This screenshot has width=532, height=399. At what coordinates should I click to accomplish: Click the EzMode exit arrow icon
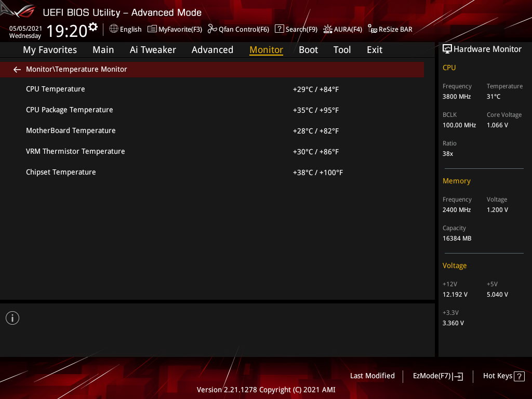[458, 376]
